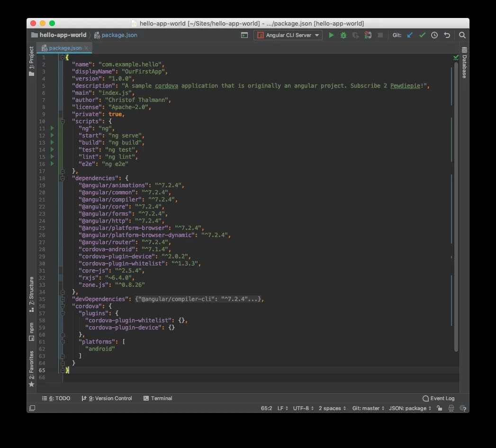
Task: Open the Terminal tool window
Action: (x=158, y=398)
